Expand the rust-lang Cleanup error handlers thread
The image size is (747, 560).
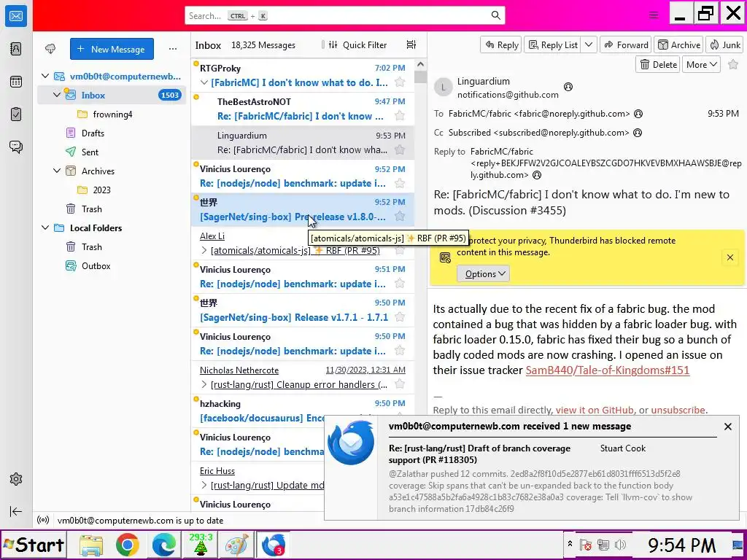point(204,384)
